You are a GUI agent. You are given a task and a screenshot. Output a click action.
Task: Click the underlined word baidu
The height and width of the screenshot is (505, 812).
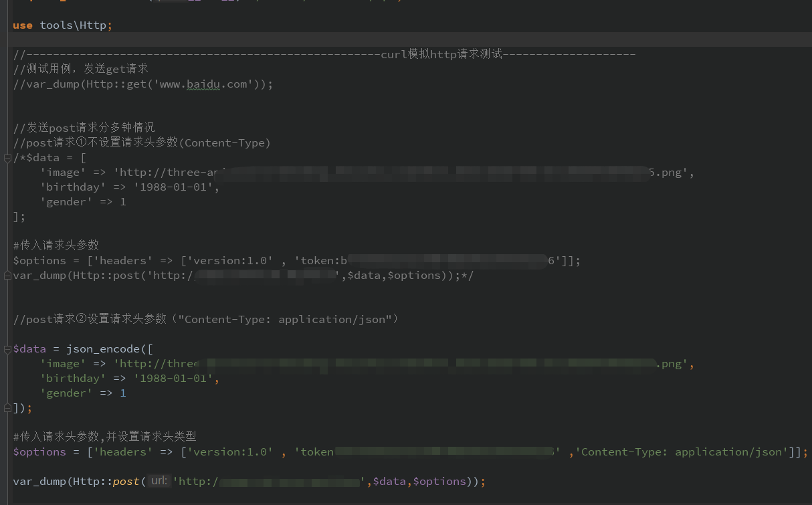tap(203, 84)
